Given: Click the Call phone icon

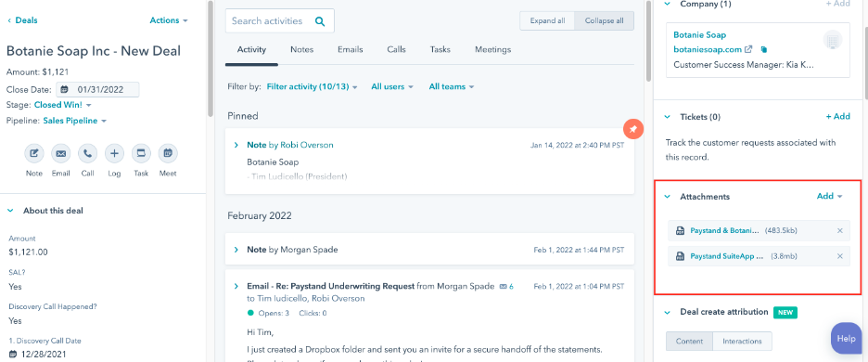Looking at the screenshot, I should (87, 153).
